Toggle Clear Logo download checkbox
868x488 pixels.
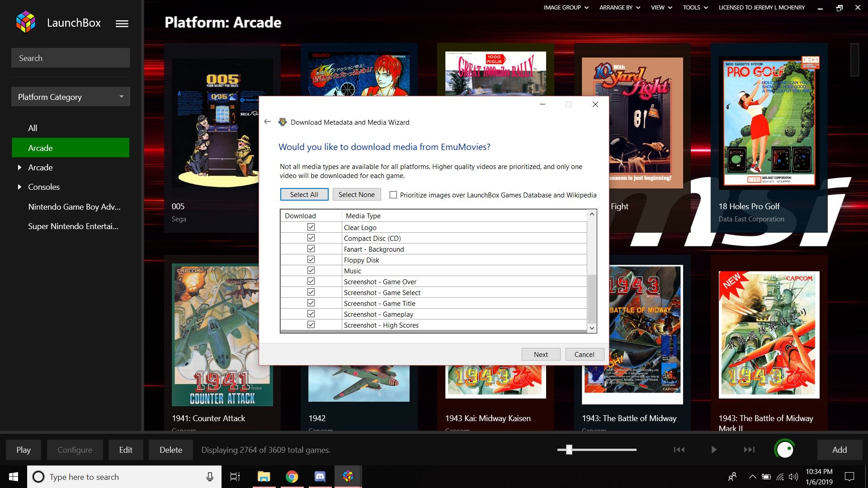(311, 227)
